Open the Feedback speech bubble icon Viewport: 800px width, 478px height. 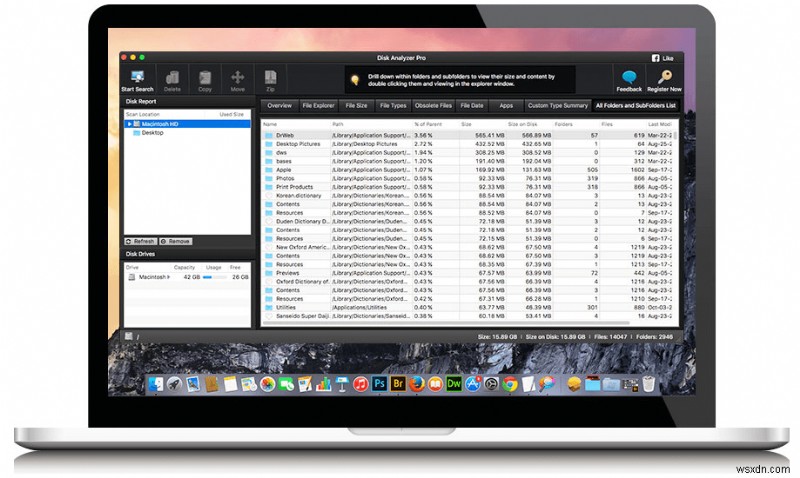point(629,77)
